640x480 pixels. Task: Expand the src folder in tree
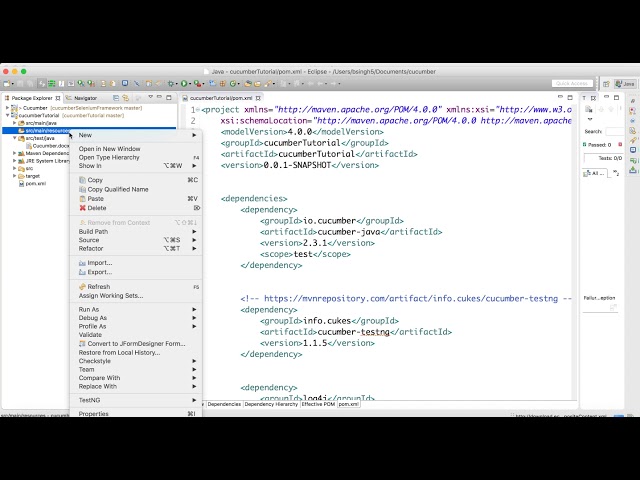[x=15, y=168]
